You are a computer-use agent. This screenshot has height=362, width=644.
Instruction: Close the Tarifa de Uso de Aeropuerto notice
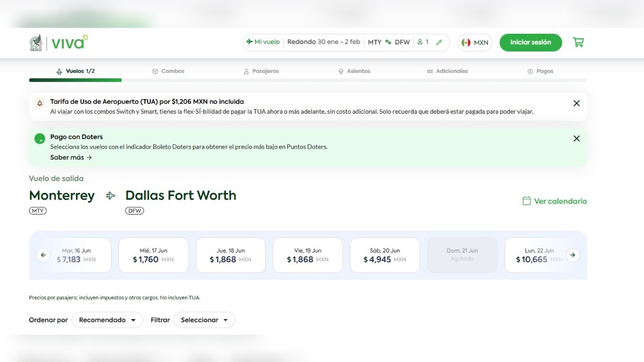point(576,103)
